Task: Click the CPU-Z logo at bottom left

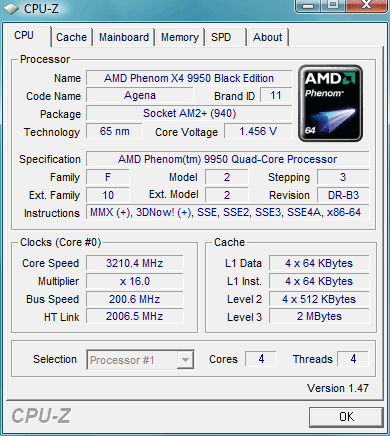Action: click(x=41, y=416)
